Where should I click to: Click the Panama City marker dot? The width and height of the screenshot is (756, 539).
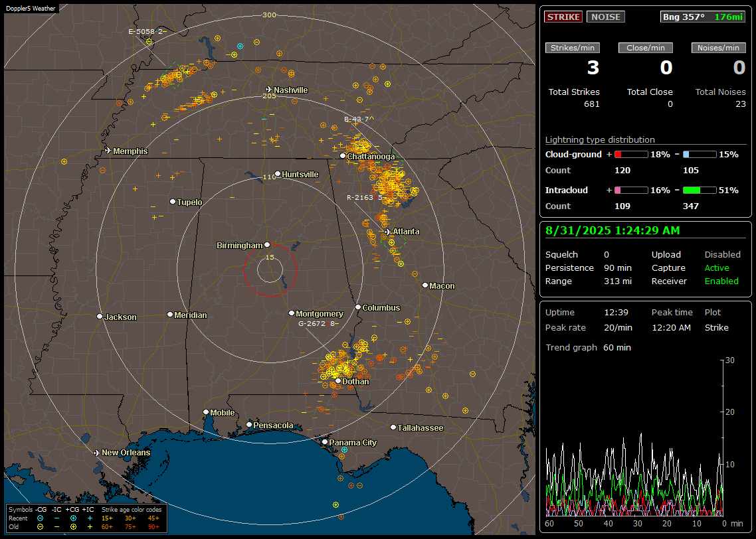(x=325, y=441)
